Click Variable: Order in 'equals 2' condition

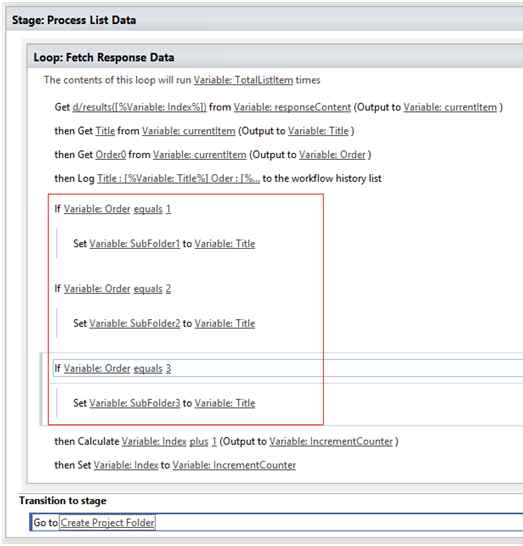pyautogui.click(x=97, y=289)
